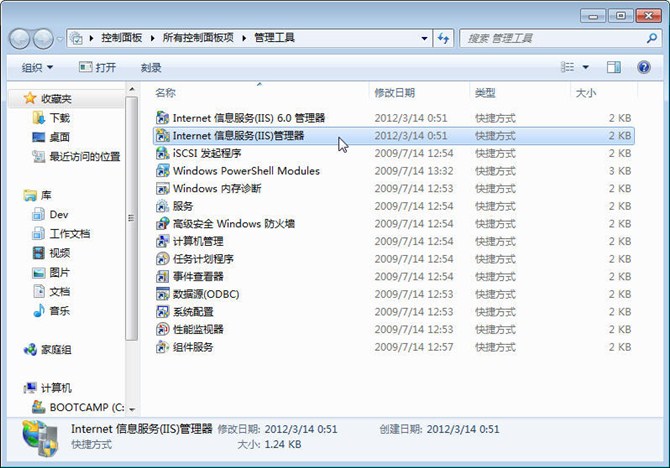Select the 工作文档 library in sidebar

pos(61,233)
